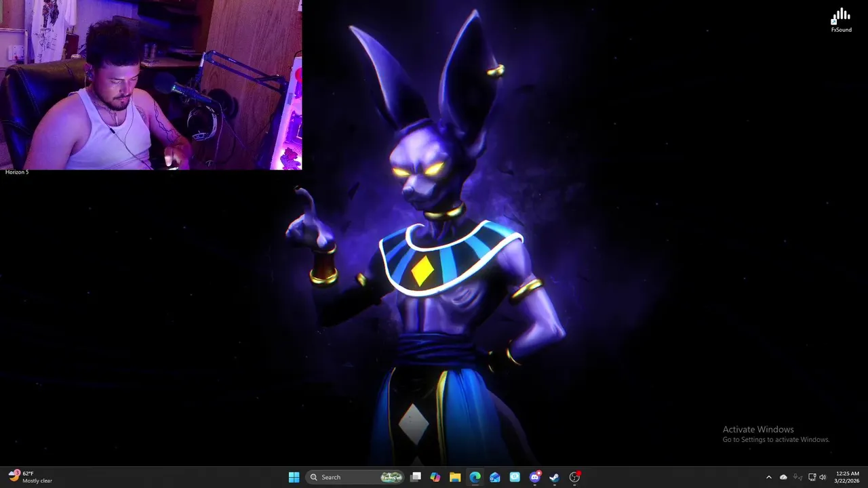The image size is (868, 488).
Task: Open Task View on the taskbar
Action: coord(416,477)
